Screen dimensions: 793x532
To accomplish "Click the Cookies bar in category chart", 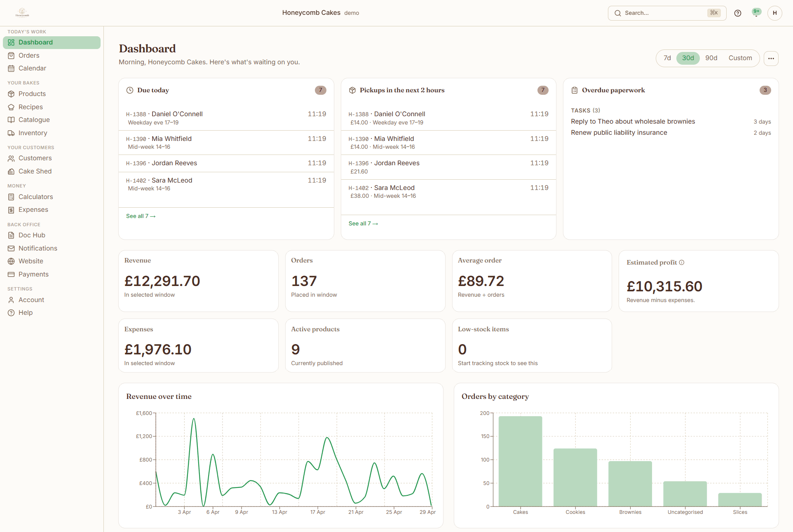I will [x=575, y=478].
